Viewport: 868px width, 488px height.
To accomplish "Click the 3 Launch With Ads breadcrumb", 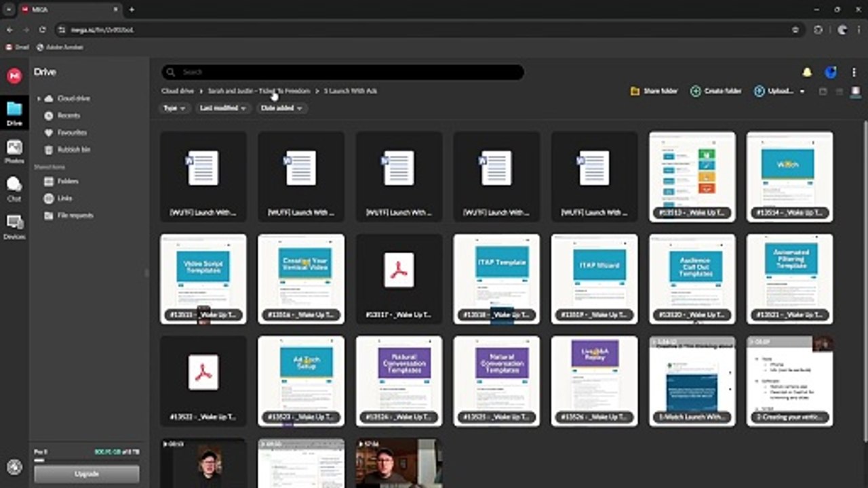I will [350, 91].
